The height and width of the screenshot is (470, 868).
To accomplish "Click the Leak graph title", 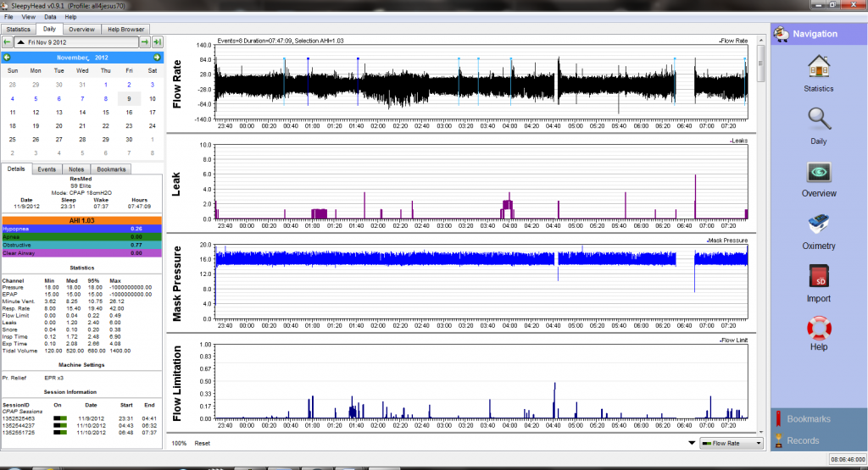I will (x=176, y=184).
